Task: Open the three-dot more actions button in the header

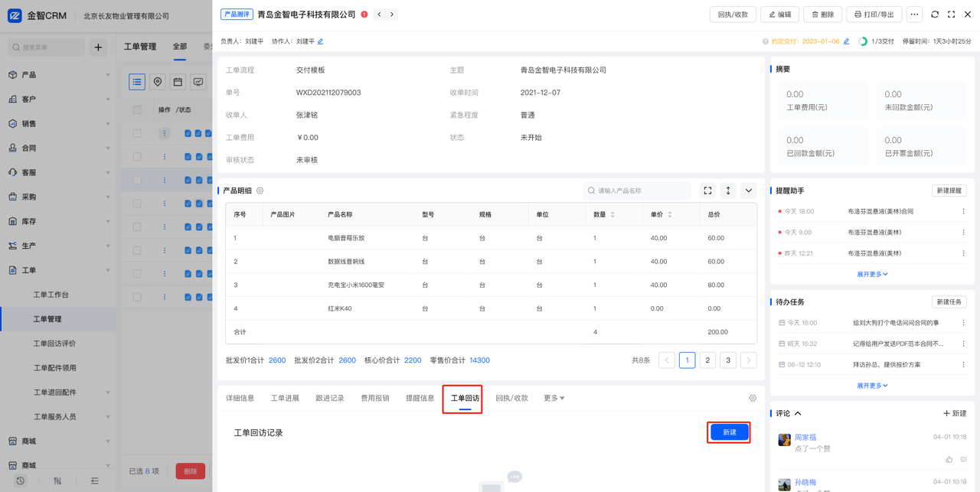Action: pyautogui.click(x=914, y=15)
